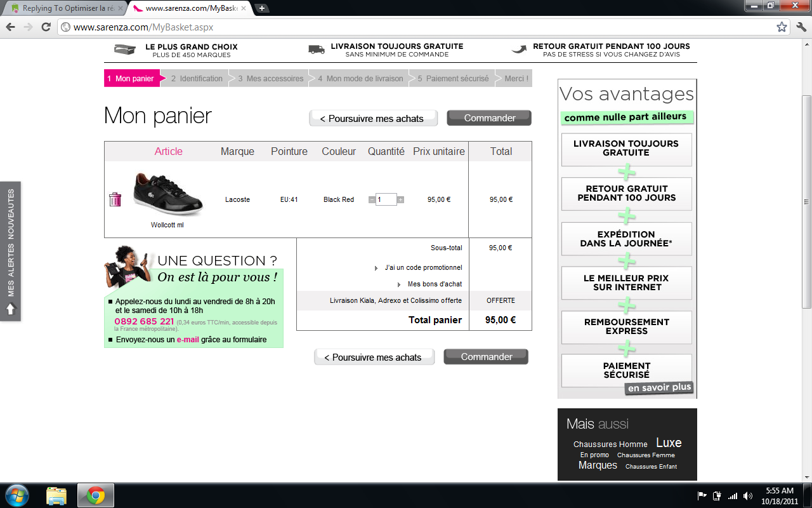Open Chrome wrench settings menu
The image size is (812, 508).
pyautogui.click(x=801, y=27)
